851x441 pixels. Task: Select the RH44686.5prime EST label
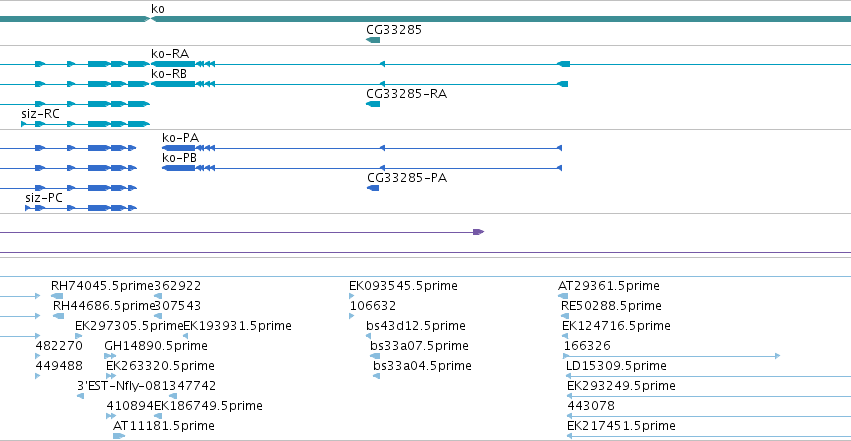coord(104,306)
